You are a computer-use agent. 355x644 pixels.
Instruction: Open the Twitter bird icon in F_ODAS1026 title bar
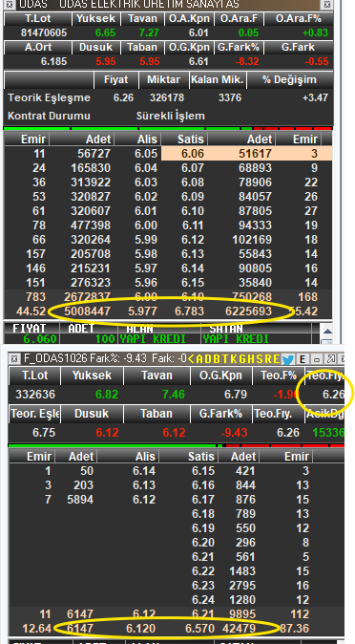[x=288, y=359]
